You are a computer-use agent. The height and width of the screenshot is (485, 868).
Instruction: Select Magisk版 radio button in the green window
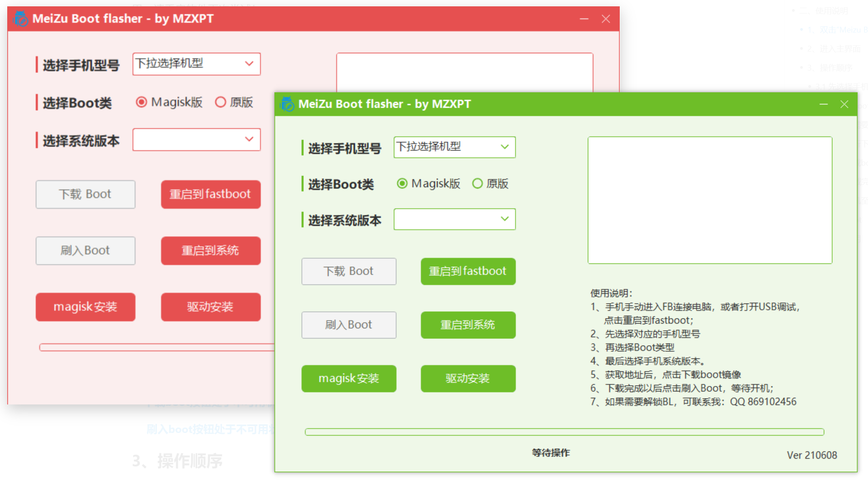(x=428, y=184)
